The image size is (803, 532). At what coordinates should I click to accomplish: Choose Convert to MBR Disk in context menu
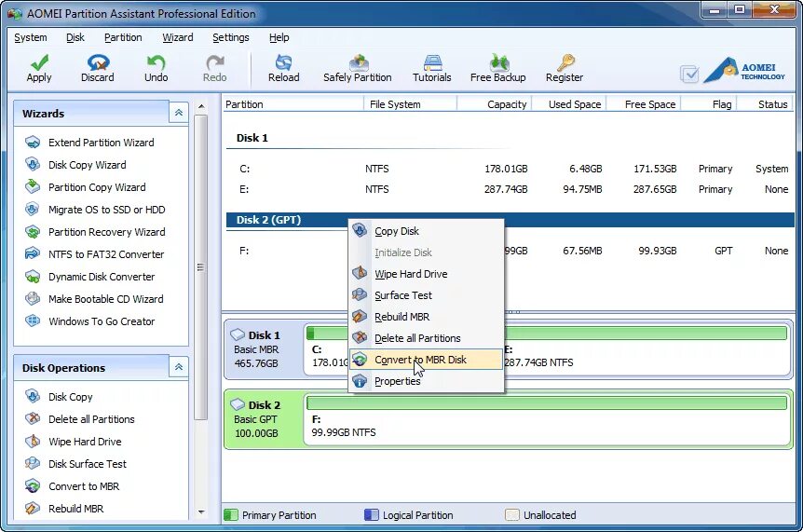click(x=420, y=360)
